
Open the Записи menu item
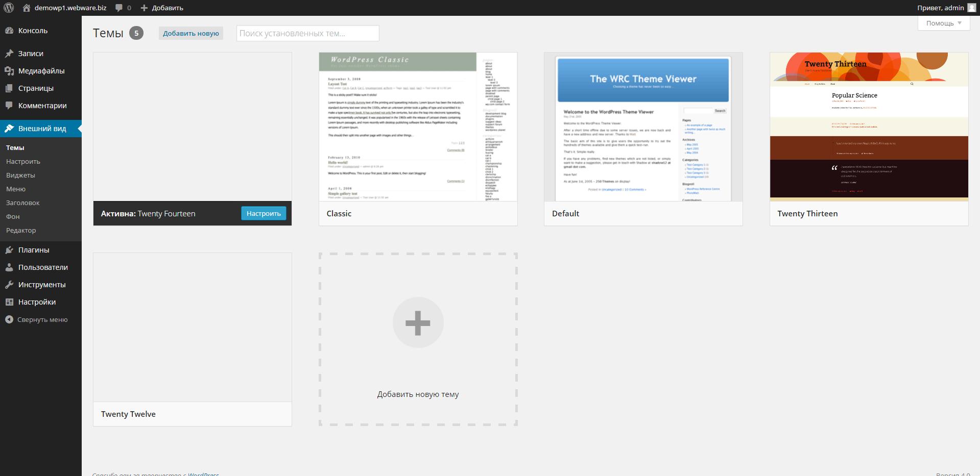tap(41, 54)
